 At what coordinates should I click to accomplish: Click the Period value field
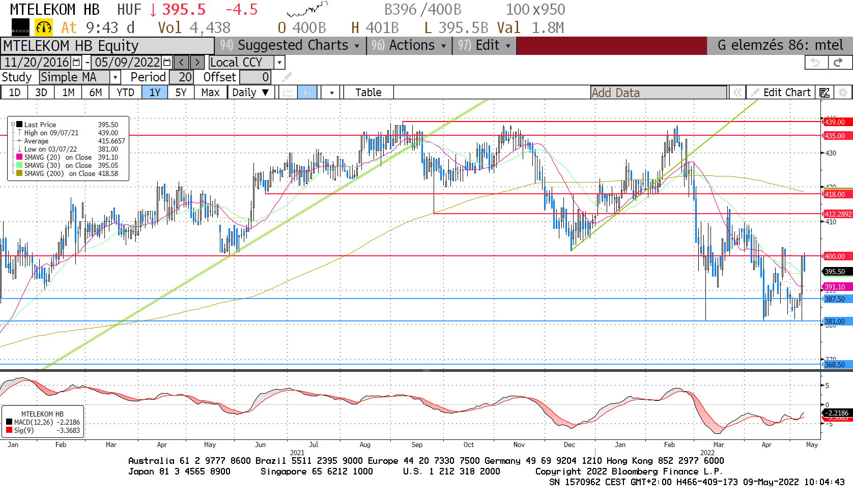181,77
